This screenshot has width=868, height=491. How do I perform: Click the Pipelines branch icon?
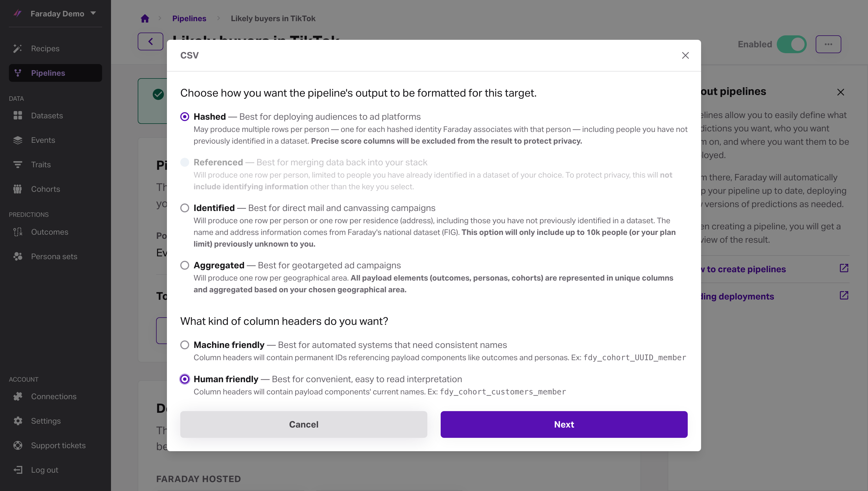coord(18,73)
